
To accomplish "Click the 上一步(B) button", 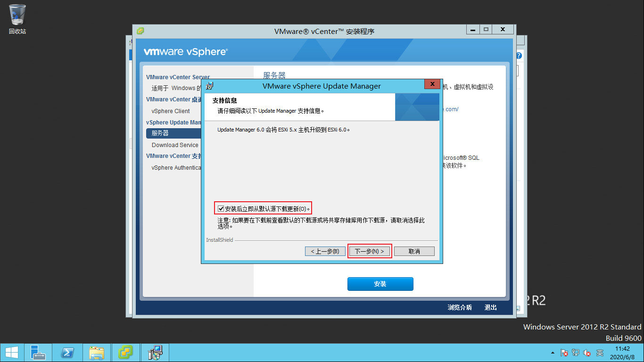I will (325, 251).
